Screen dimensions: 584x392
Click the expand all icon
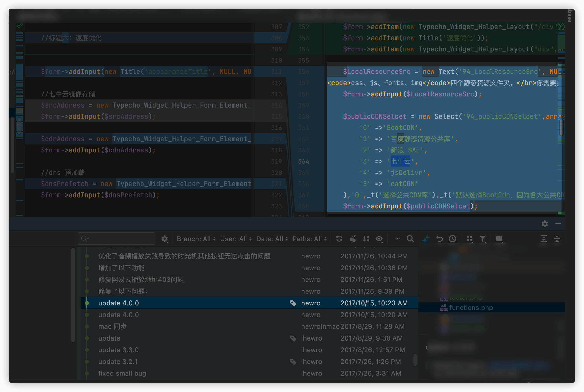(x=544, y=239)
